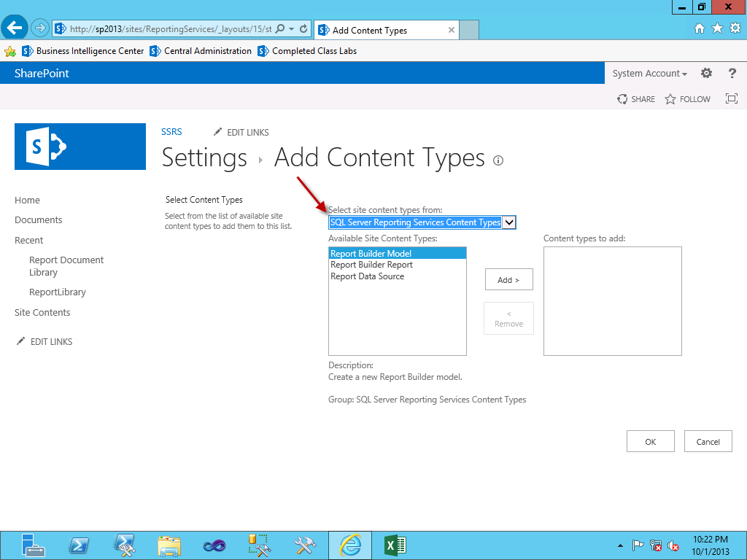Open Central Administration favorite
Viewport: 747px width, 560px height.
(x=201, y=51)
